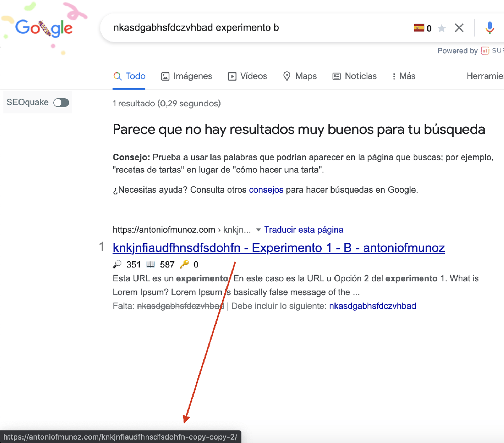Switch to the Noticias tab
Viewport: 504px width, 443px height.
[x=354, y=76]
